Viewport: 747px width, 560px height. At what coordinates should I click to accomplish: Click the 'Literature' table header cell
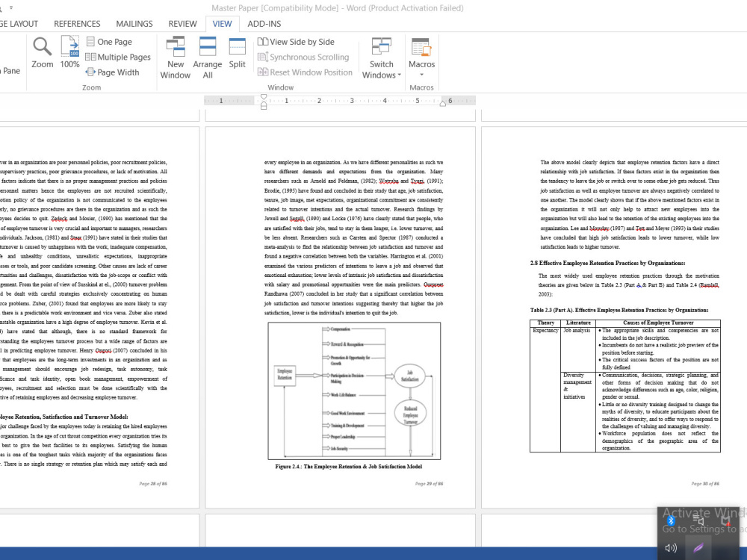(x=578, y=323)
